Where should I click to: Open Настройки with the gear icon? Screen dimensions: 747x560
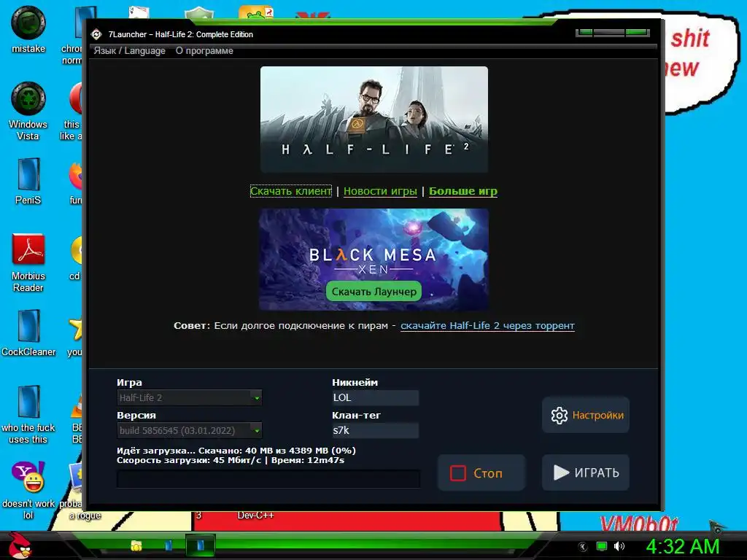pos(586,415)
